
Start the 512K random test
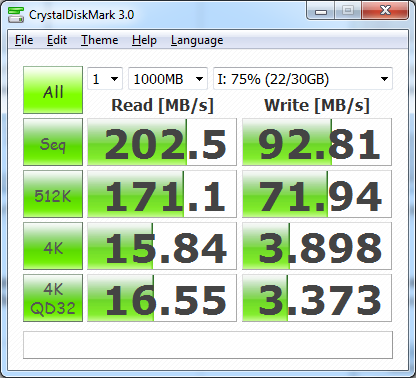click(x=53, y=194)
